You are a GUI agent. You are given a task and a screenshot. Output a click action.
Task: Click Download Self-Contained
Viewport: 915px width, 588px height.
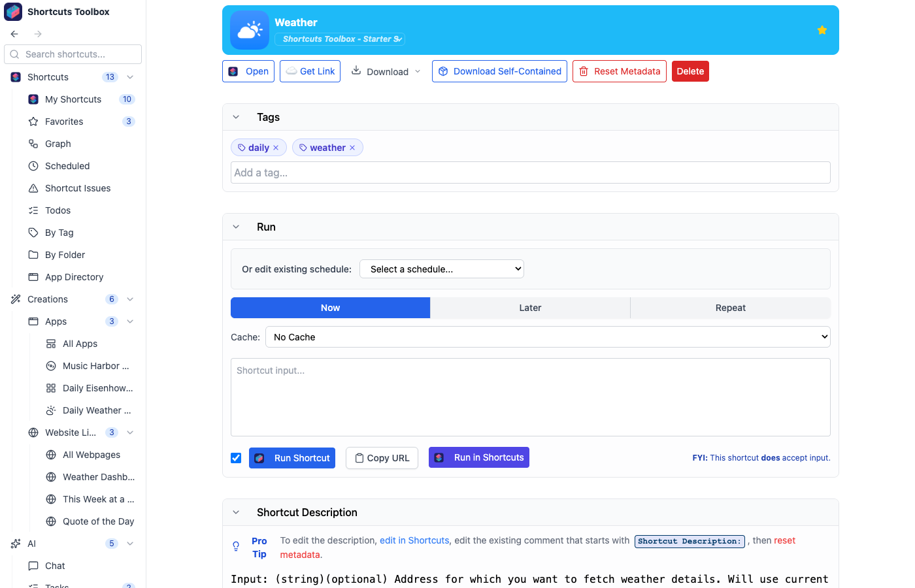pyautogui.click(x=499, y=71)
